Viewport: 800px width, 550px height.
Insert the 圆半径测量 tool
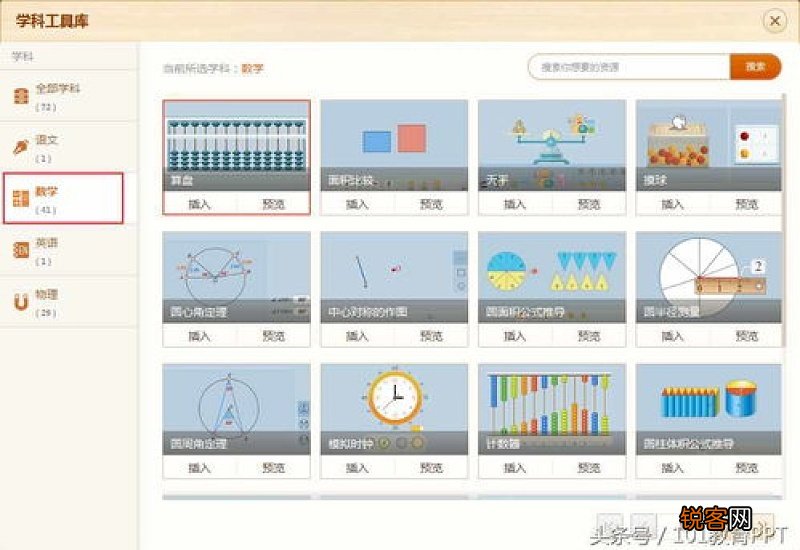672,336
